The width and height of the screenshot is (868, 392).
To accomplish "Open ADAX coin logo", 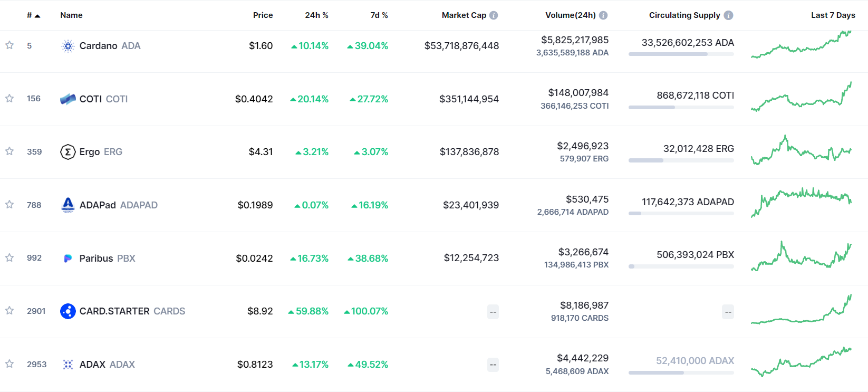I will click(68, 365).
